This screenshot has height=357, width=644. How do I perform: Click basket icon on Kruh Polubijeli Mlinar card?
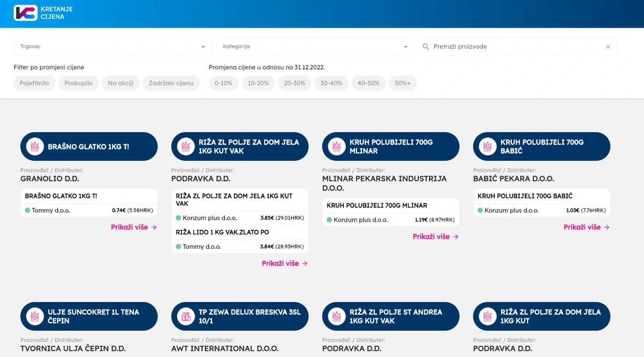point(337,147)
